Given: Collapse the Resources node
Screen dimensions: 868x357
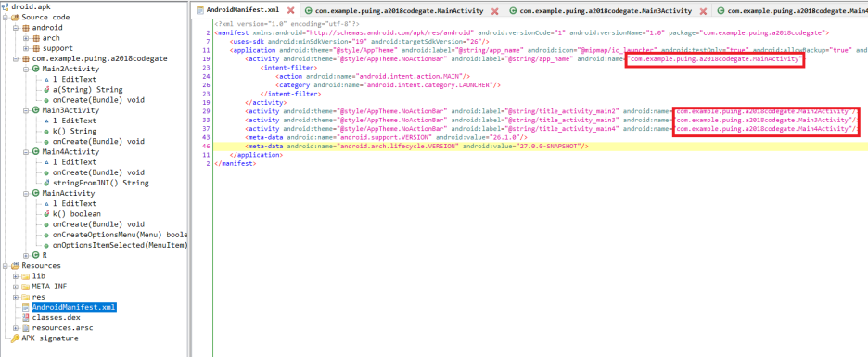Looking at the screenshot, I should pyautogui.click(x=5, y=266).
